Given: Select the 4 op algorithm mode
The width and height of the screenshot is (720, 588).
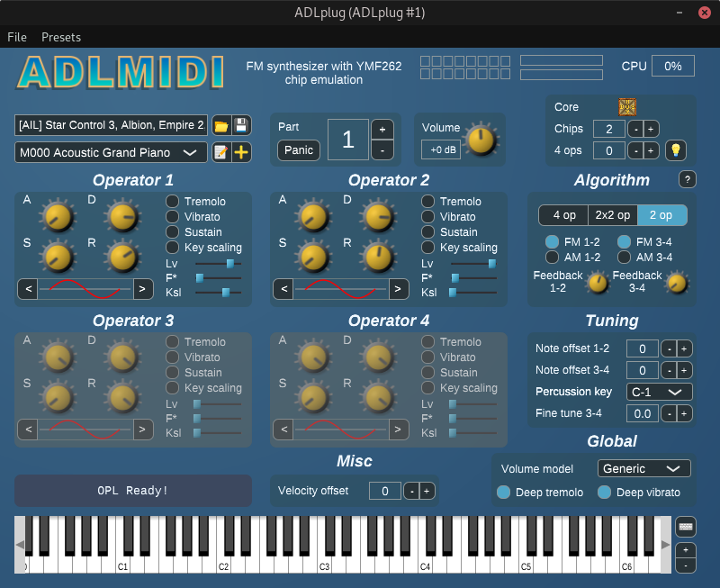Looking at the screenshot, I should point(563,215).
